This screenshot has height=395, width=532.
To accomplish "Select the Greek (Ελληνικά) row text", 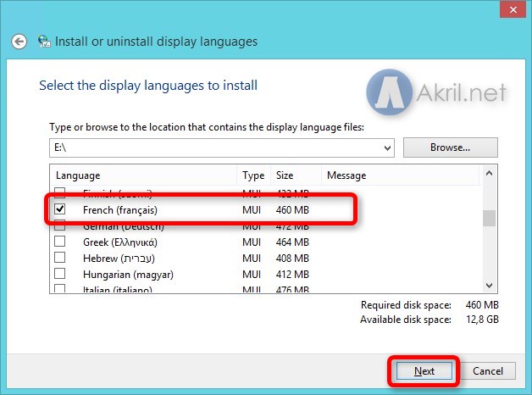I will click(x=120, y=242).
